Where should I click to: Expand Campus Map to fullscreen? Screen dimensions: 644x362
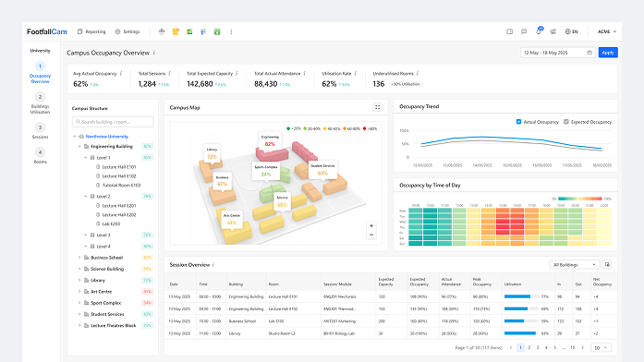click(378, 107)
